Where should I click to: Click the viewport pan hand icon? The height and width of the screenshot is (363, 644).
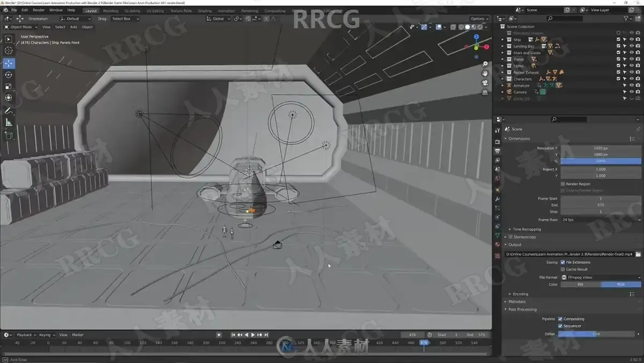(x=485, y=73)
